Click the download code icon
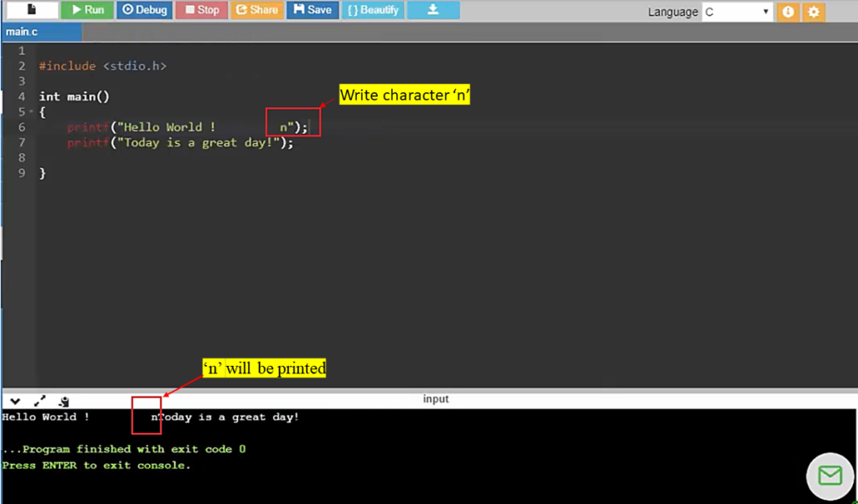The width and height of the screenshot is (858, 504). click(x=433, y=10)
